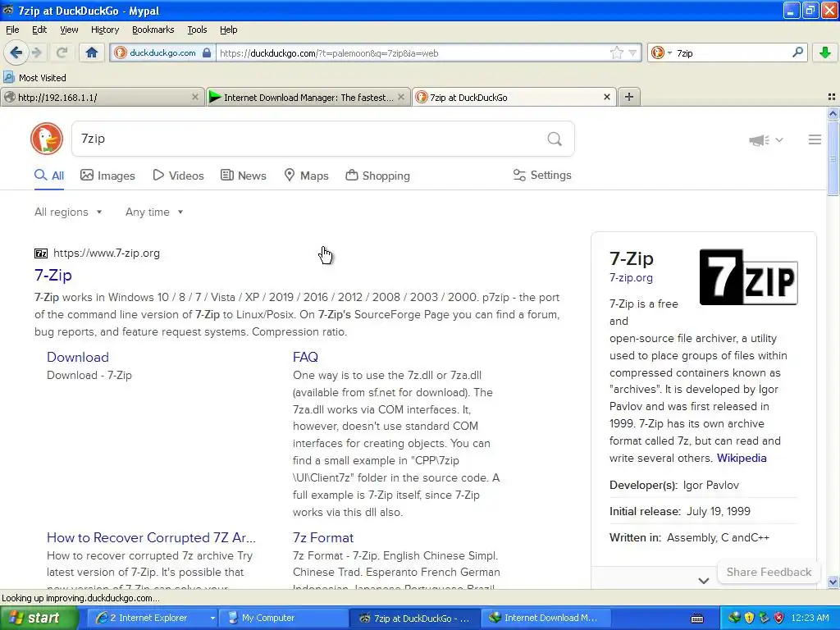Open the FAQ sitelink
Image resolution: width=840 pixels, height=630 pixels.
[x=305, y=358]
